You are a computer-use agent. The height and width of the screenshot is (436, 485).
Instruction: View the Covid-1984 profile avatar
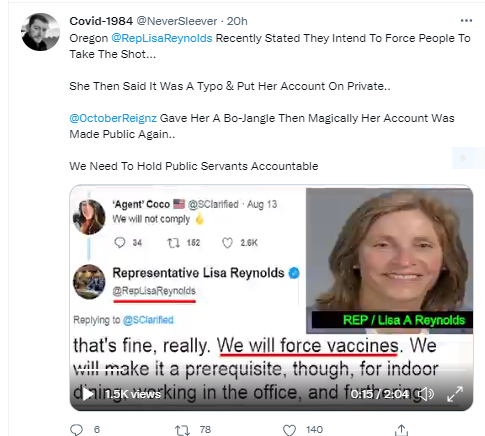pyautogui.click(x=40, y=32)
